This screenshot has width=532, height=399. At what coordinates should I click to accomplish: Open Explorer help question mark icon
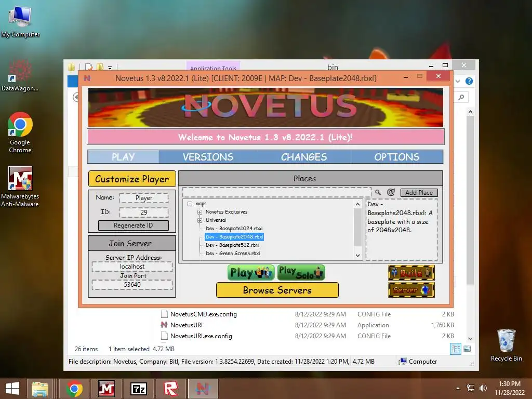tap(469, 81)
